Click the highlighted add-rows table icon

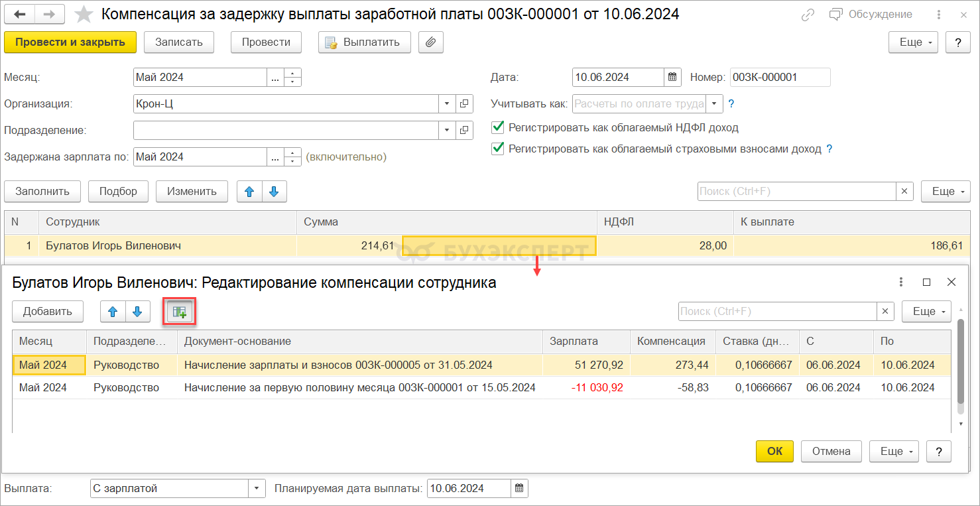(x=180, y=312)
